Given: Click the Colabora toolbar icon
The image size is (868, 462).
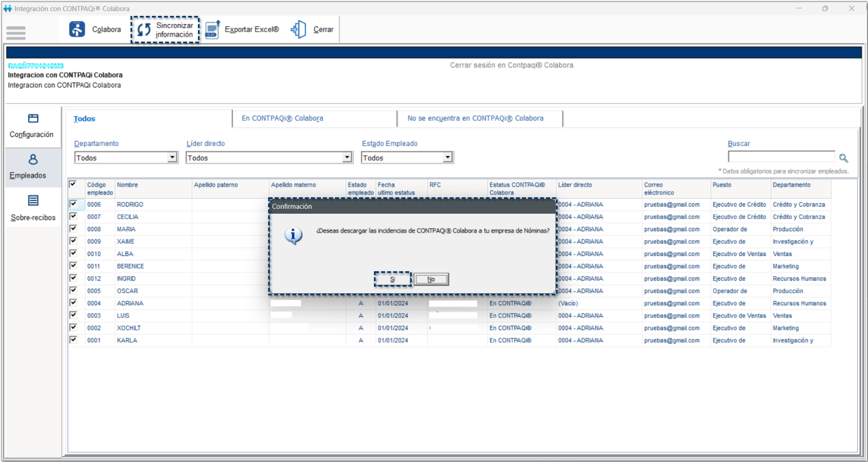Looking at the screenshot, I should (x=77, y=30).
